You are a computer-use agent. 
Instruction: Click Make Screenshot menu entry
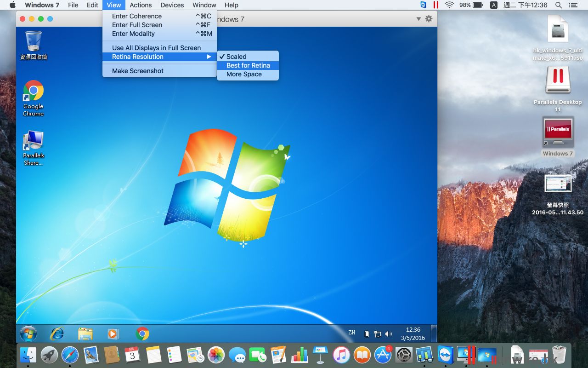[x=138, y=71]
